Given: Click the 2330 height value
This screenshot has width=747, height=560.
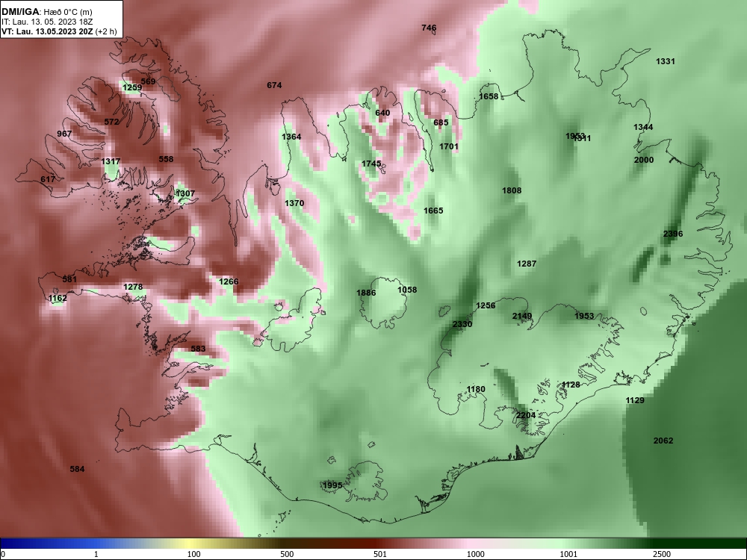Looking at the screenshot, I should pyautogui.click(x=462, y=324).
